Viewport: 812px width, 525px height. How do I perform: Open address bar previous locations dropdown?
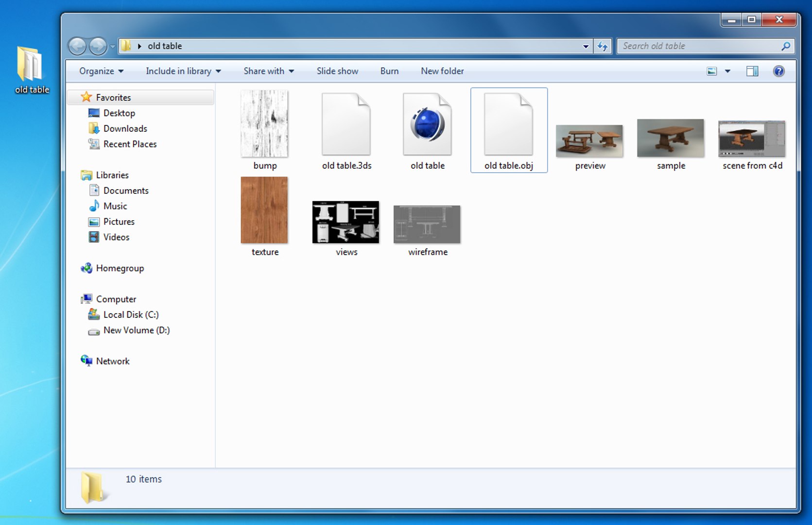click(586, 46)
